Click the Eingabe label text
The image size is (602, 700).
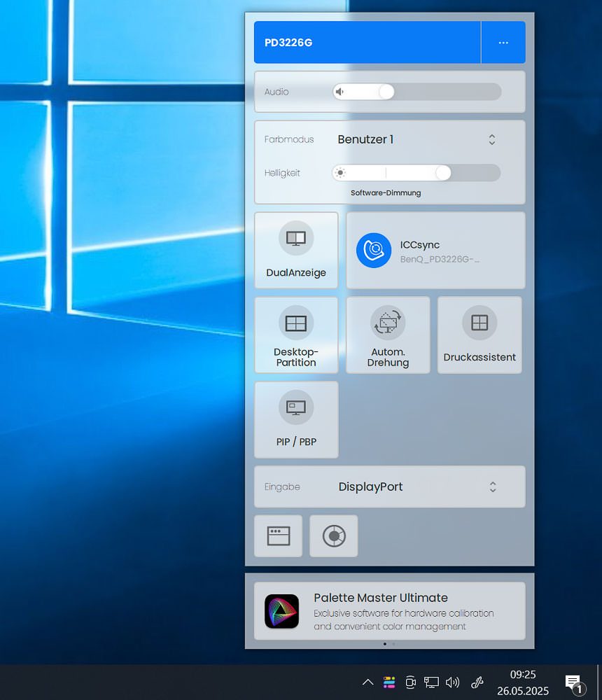click(x=282, y=486)
